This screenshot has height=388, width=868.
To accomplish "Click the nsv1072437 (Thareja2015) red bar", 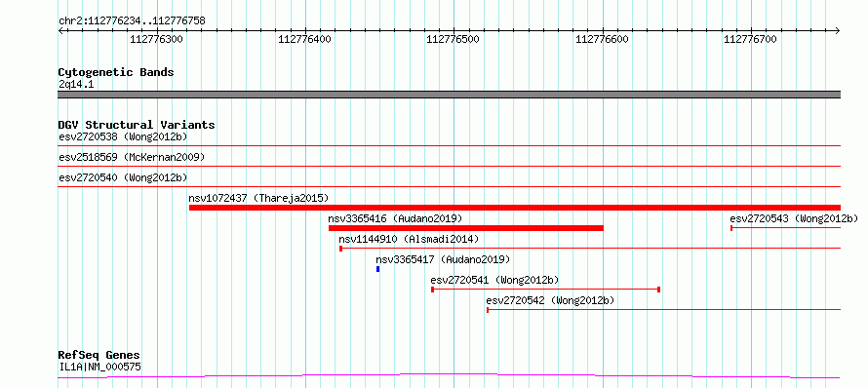I will [515, 208].
